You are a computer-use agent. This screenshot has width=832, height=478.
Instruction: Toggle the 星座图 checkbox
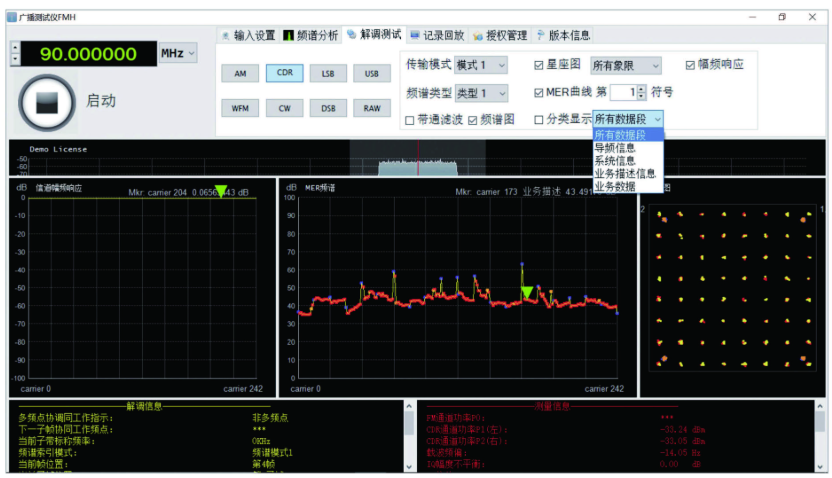(539, 65)
